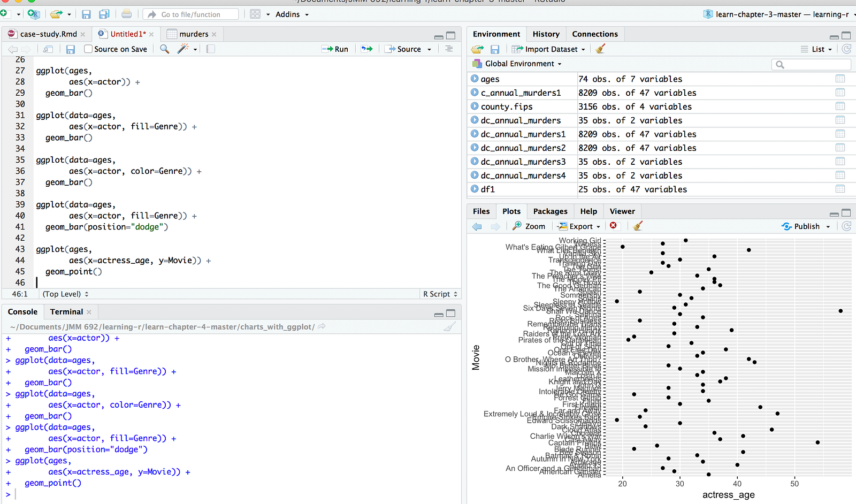Click the Zoom plot button
Image resolution: width=856 pixels, height=504 pixels.
(529, 226)
